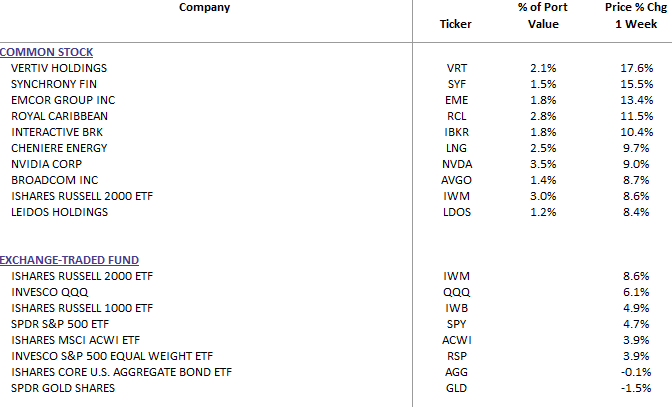
Task: Select the 17.6% weekly price change
Action: pos(636,68)
